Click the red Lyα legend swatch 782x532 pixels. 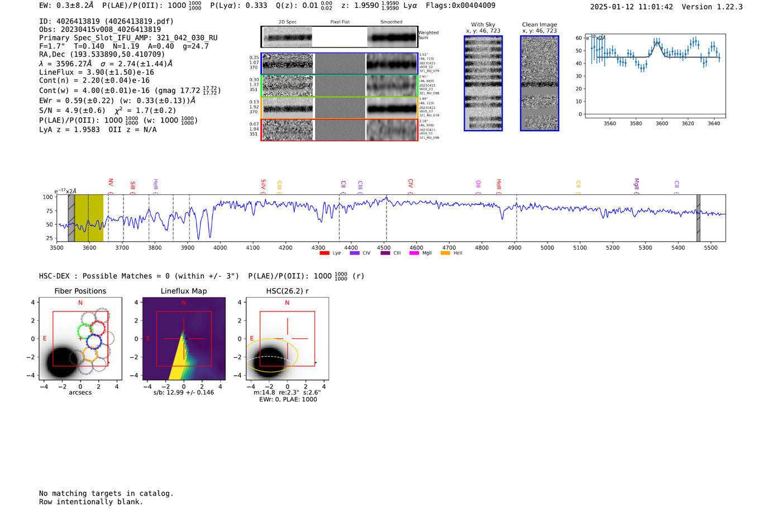pos(325,253)
